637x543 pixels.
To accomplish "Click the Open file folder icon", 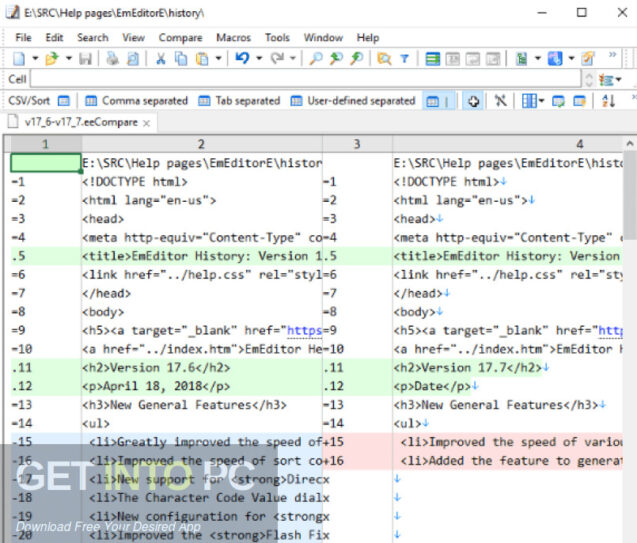I will click(52, 59).
